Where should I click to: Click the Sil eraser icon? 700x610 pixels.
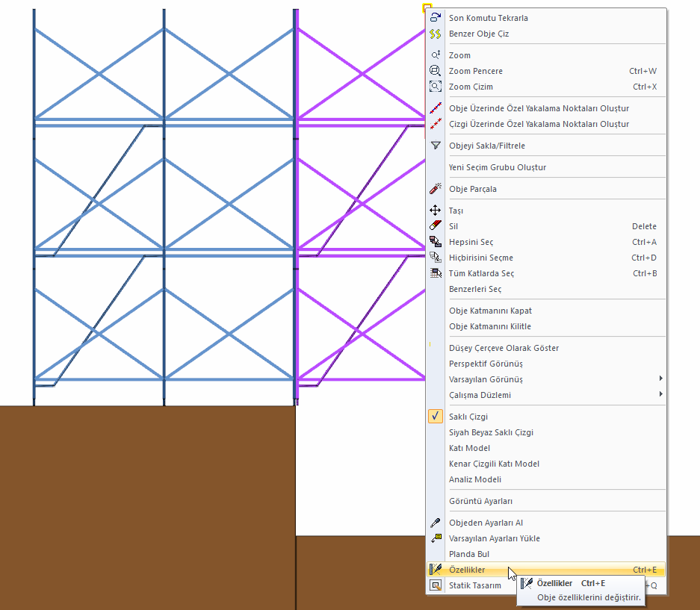point(436,226)
